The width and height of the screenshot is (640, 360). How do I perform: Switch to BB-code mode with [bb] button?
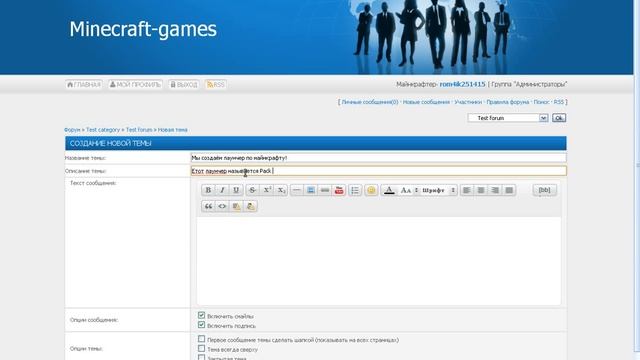point(544,190)
